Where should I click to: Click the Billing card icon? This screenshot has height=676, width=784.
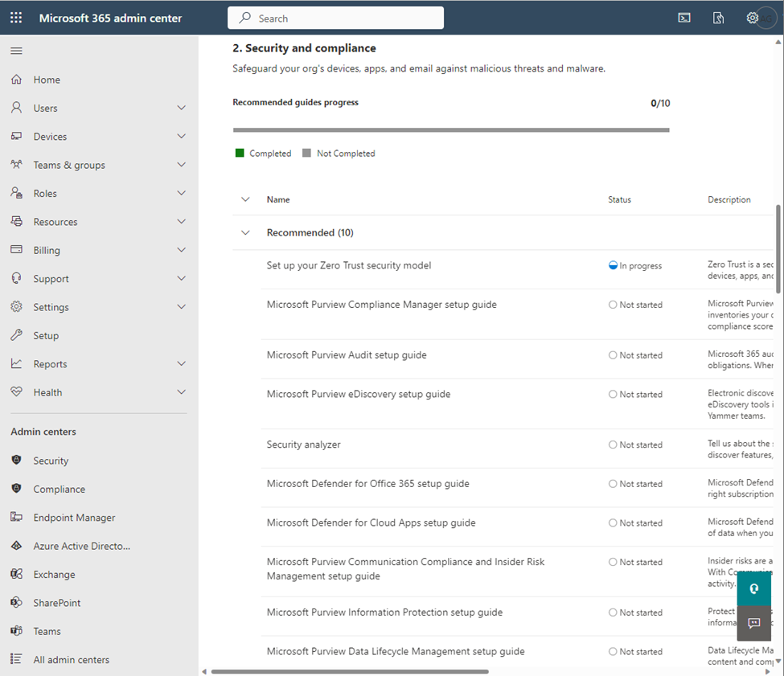coord(17,249)
